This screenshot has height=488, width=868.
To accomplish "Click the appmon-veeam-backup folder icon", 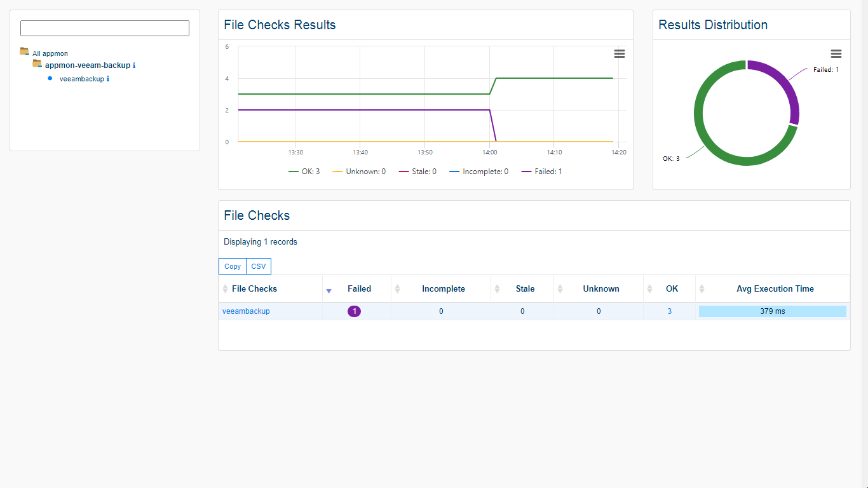I will pyautogui.click(x=37, y=64).
